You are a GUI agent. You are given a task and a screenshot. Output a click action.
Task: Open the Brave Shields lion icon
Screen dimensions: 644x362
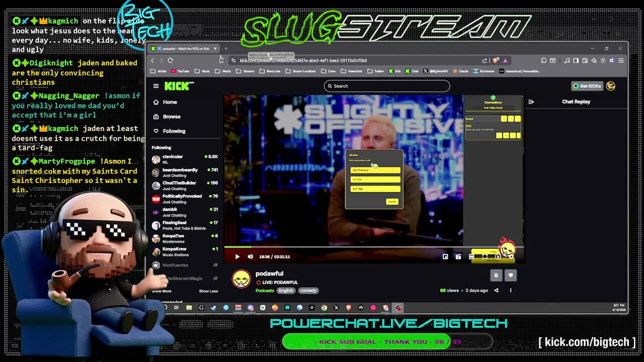point(496,60)
